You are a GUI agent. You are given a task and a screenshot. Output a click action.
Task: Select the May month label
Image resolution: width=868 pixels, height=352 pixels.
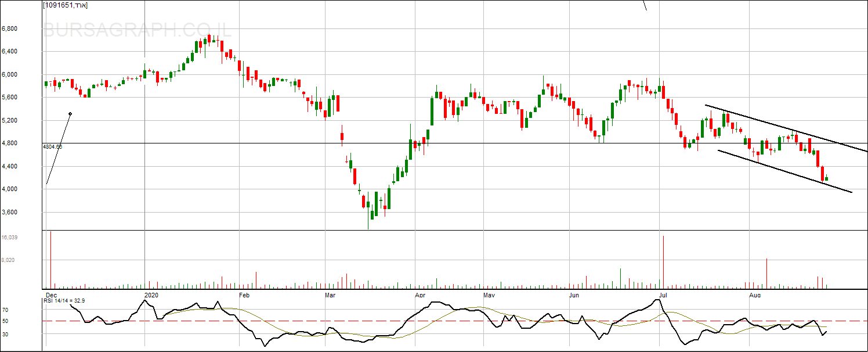click(489, 295)
